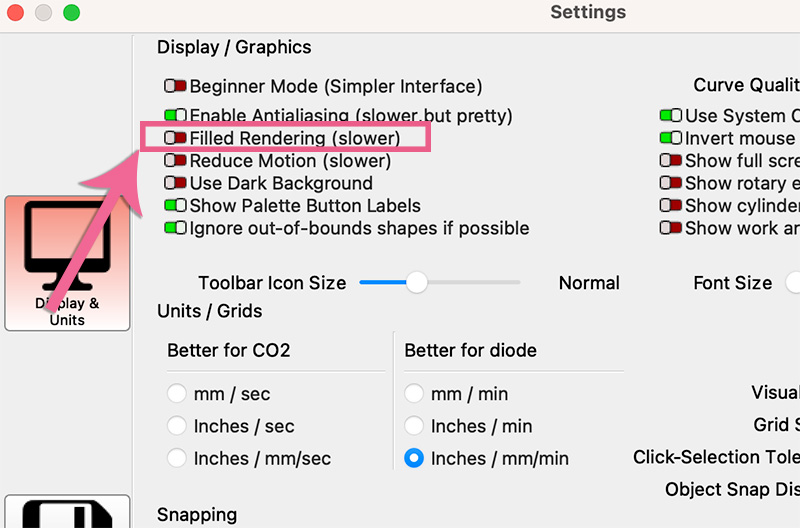Select Inches / sec units
The width and height of the screenshot is (800, 528).
(x=177, y=426)
